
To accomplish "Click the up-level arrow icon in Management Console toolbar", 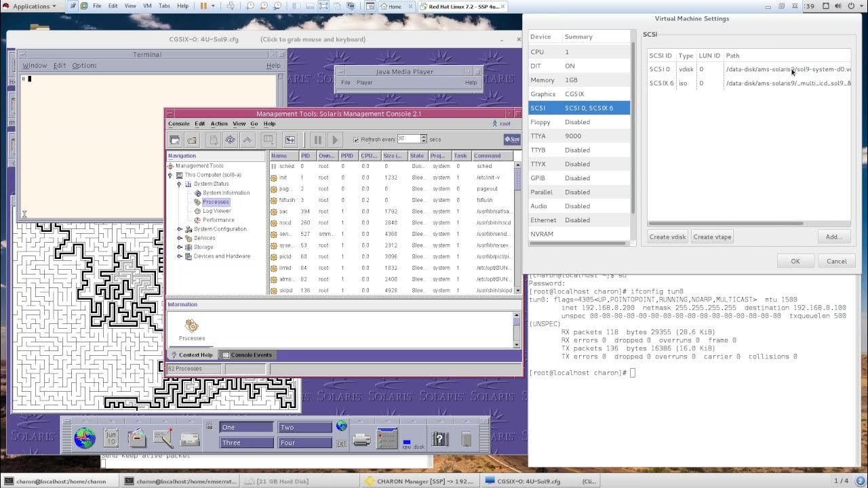I will point(248,140).
